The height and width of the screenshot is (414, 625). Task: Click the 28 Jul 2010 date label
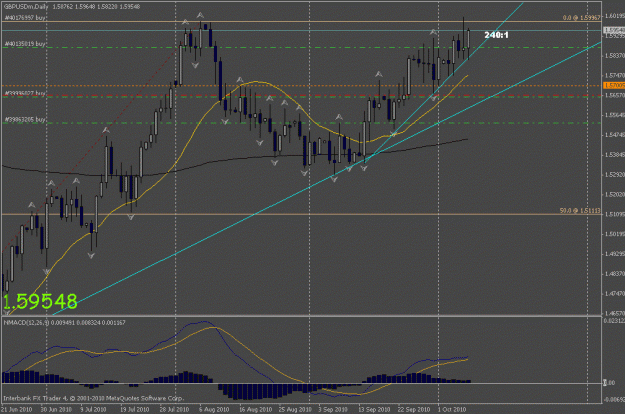click(174, 409)
